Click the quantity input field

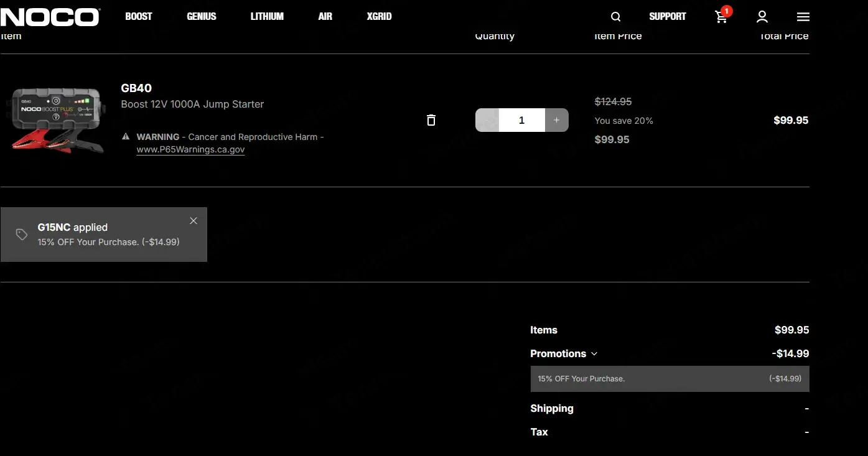(x=521, y=120)
